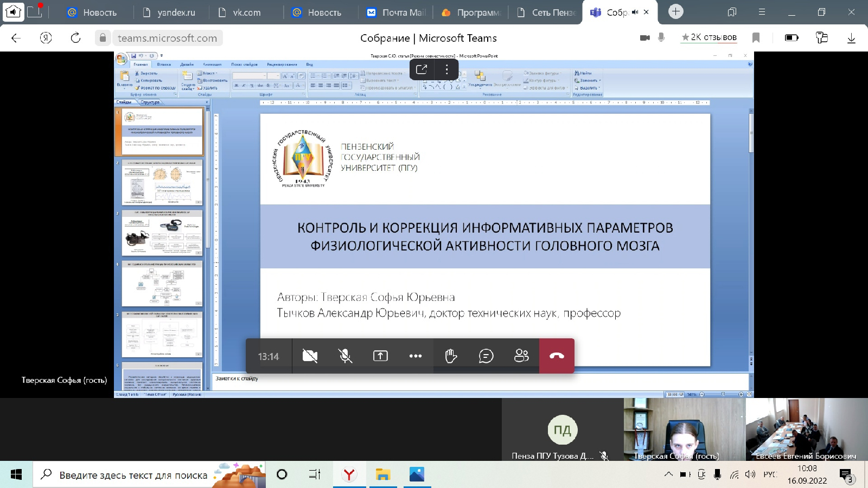The height and width of the screenshot is (488, 868).
Task: Open a new browser tab
Action: (675, 11)
